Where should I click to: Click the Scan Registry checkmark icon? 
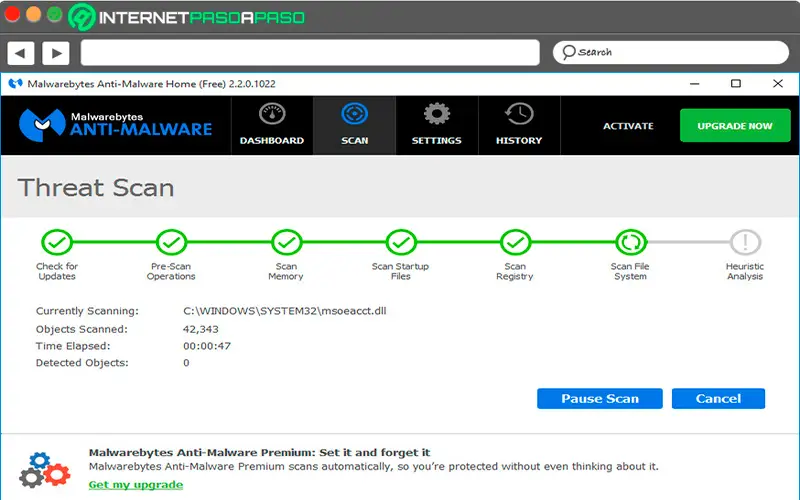click(515, 242)
